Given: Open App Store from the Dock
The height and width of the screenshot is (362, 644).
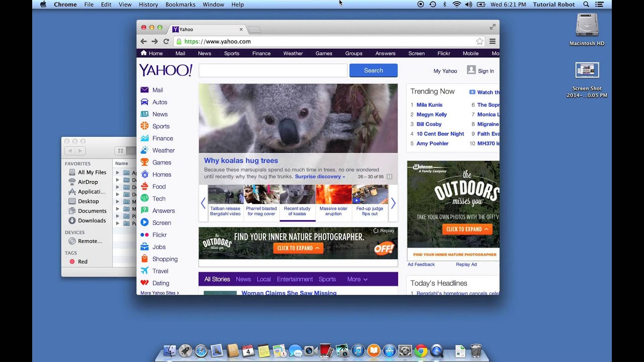Looking at the screenshot, I should [x=389, y=350].
